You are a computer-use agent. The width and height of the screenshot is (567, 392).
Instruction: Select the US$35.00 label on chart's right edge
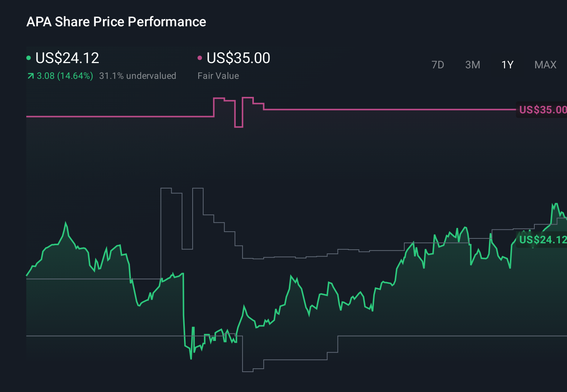tap(542, 109)
